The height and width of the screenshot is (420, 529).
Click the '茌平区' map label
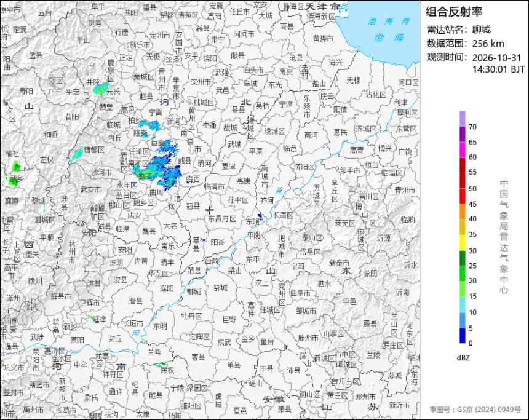tap(238, 200)
